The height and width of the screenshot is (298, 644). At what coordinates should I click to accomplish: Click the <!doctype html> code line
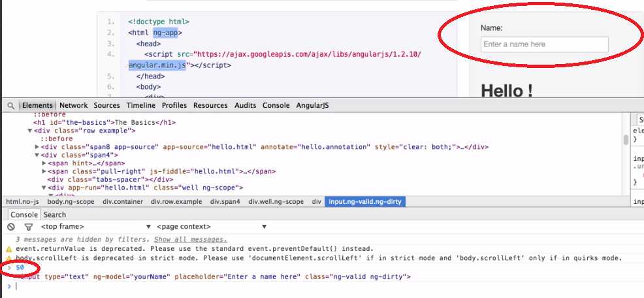point(159,22)
